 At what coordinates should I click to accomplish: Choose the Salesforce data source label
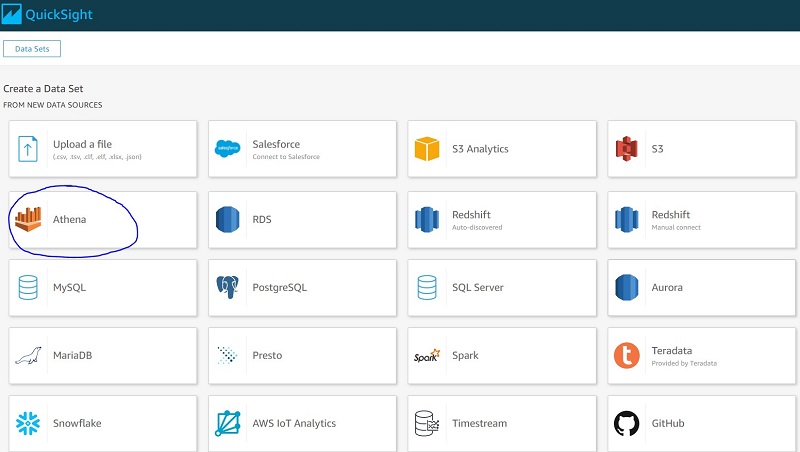(276, 144)
